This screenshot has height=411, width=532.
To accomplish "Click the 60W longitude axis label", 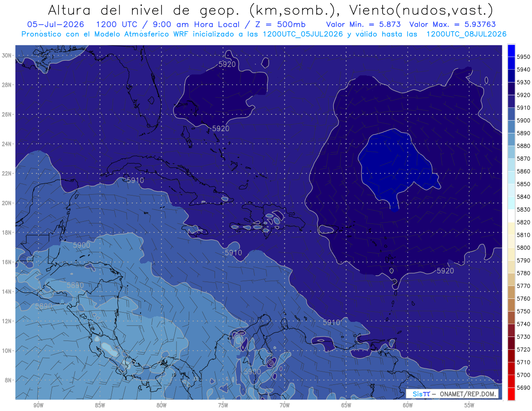I will (x=408, y=405).
